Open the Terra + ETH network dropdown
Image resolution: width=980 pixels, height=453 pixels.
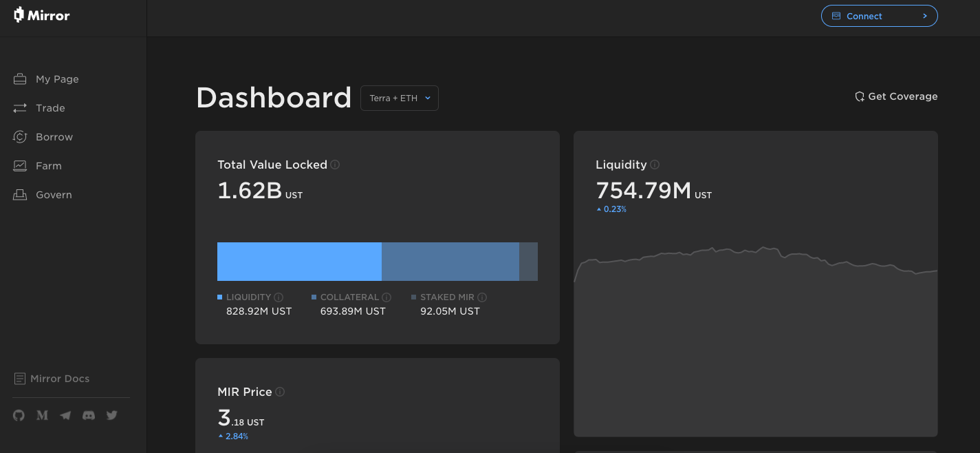[400, 98]
